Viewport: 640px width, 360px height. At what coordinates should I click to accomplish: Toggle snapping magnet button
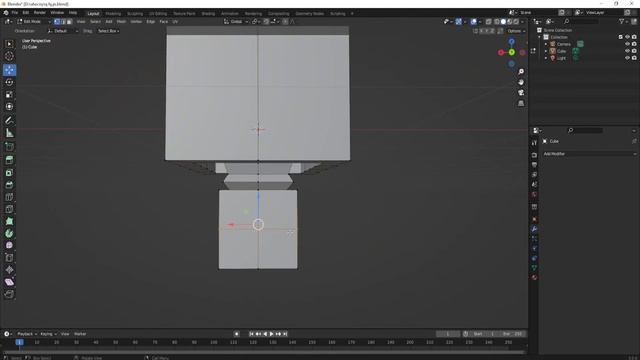pos(266,22)
